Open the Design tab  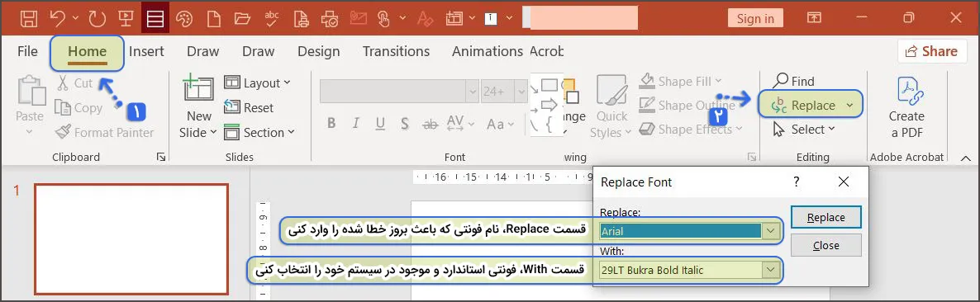(x=319, y=51)
